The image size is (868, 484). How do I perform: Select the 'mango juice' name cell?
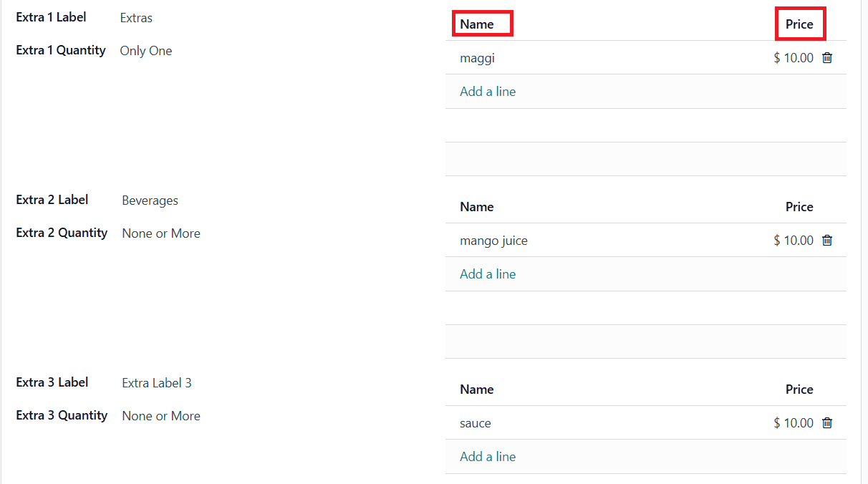(x=493, y=241)
